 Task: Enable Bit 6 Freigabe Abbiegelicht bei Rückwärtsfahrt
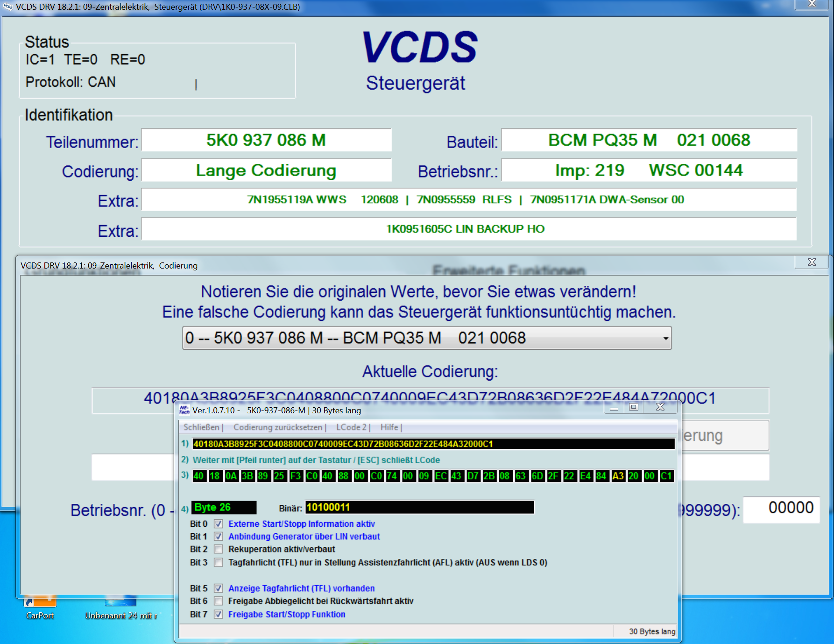pyautogui.click(x=218, y=601)
